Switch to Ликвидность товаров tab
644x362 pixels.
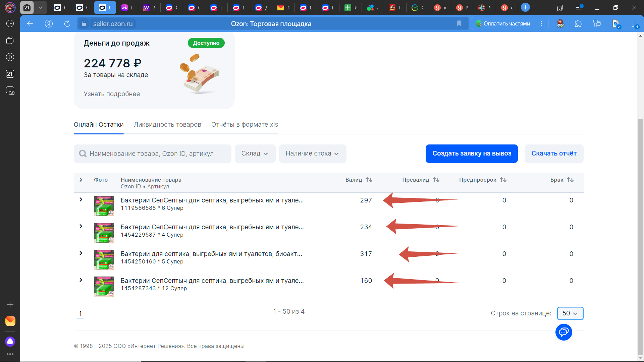click(167, 125)
